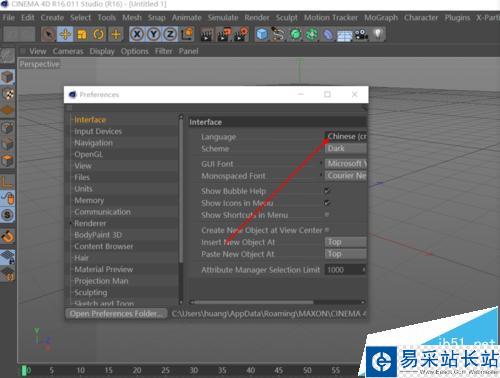Open the viewport Cameras menu

click(68, 51)
